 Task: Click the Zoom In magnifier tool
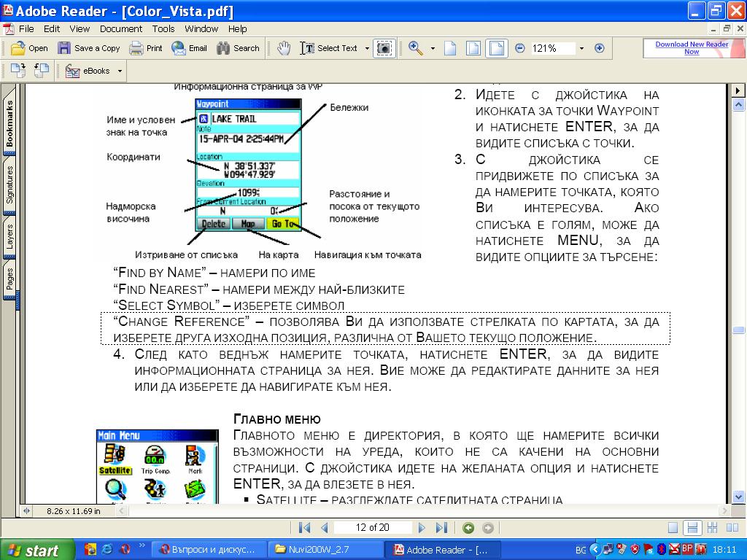[416, 48]
